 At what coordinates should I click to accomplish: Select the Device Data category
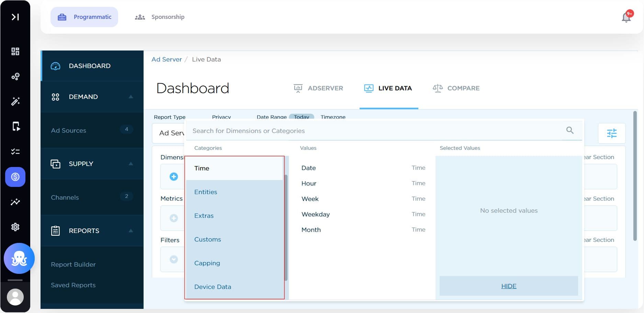[234, 287]
